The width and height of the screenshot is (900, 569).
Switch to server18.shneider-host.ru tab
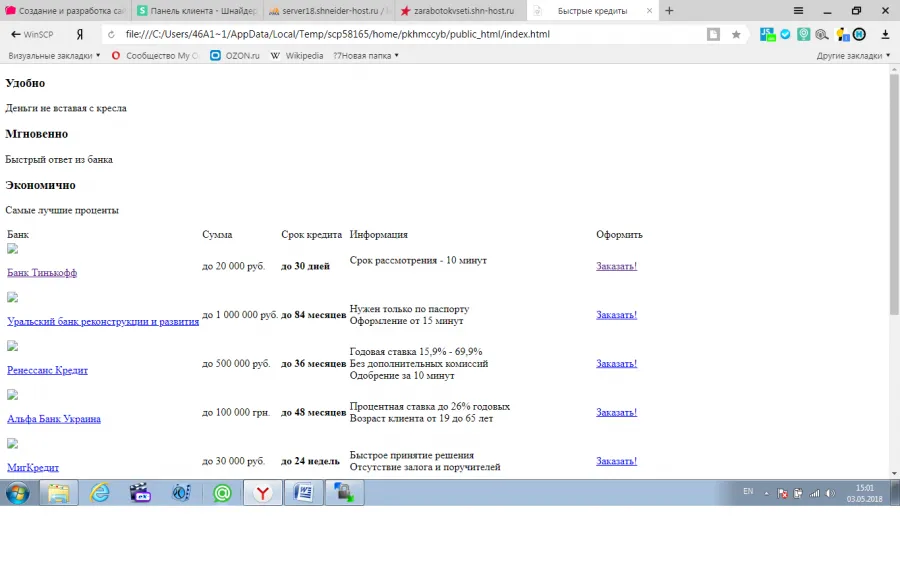point(329,10)
